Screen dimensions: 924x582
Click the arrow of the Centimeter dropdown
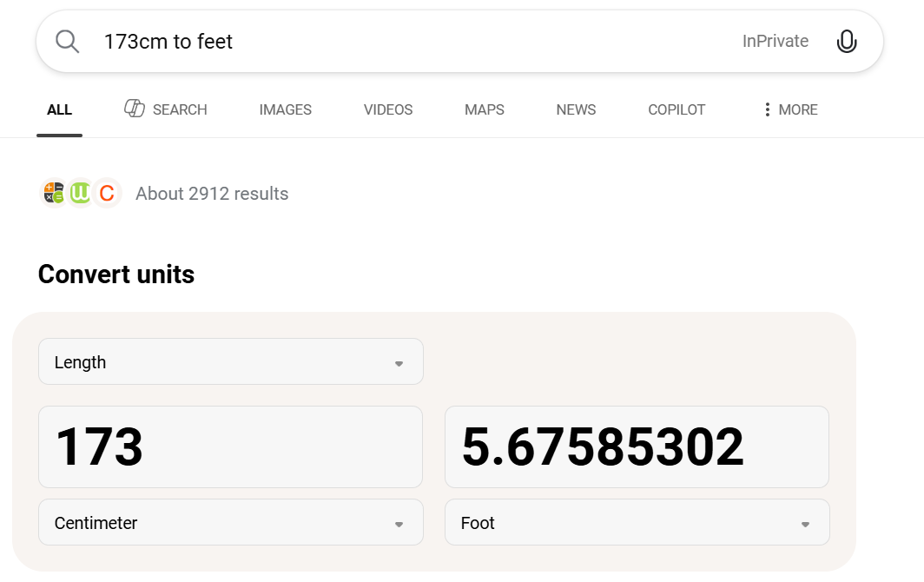pos(399,524)
